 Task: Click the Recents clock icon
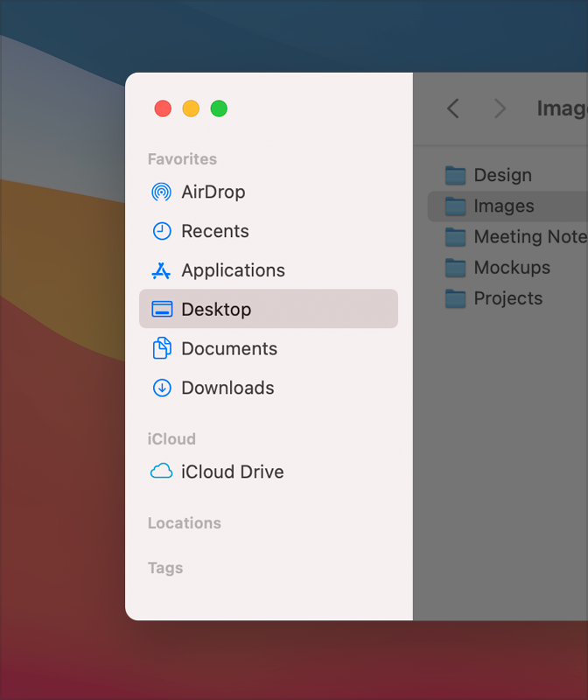click(162, 231)
